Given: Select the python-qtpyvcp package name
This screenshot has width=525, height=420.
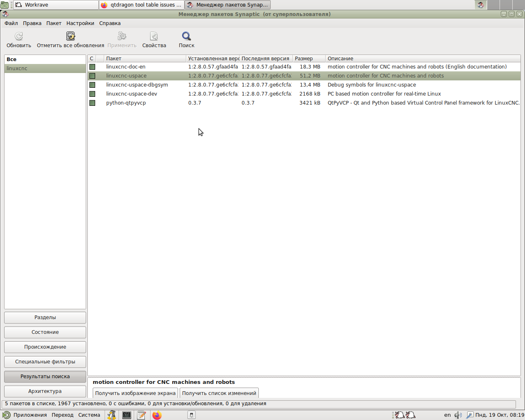Looking at the screenshot, I should 126,103.
